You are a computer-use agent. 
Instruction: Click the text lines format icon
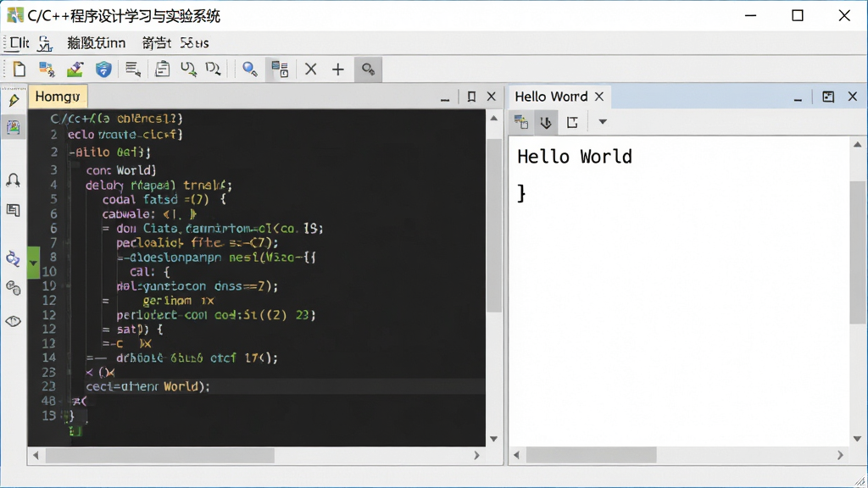133,69
